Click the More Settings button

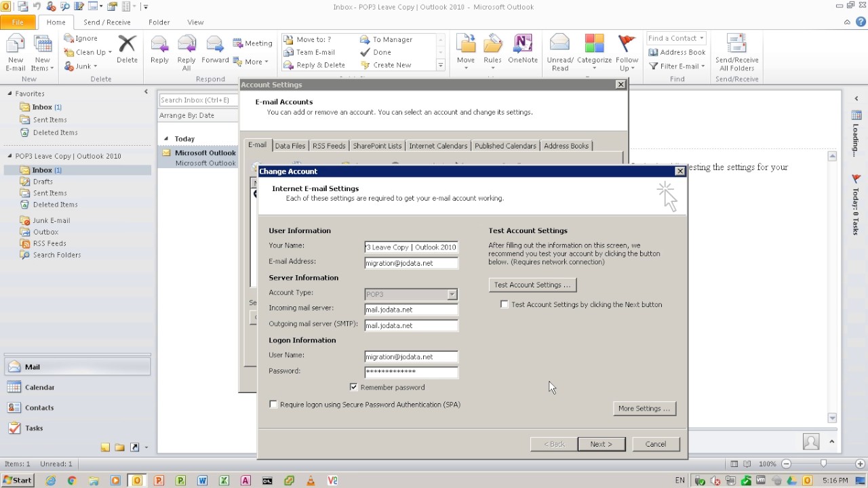pos(644,408)
